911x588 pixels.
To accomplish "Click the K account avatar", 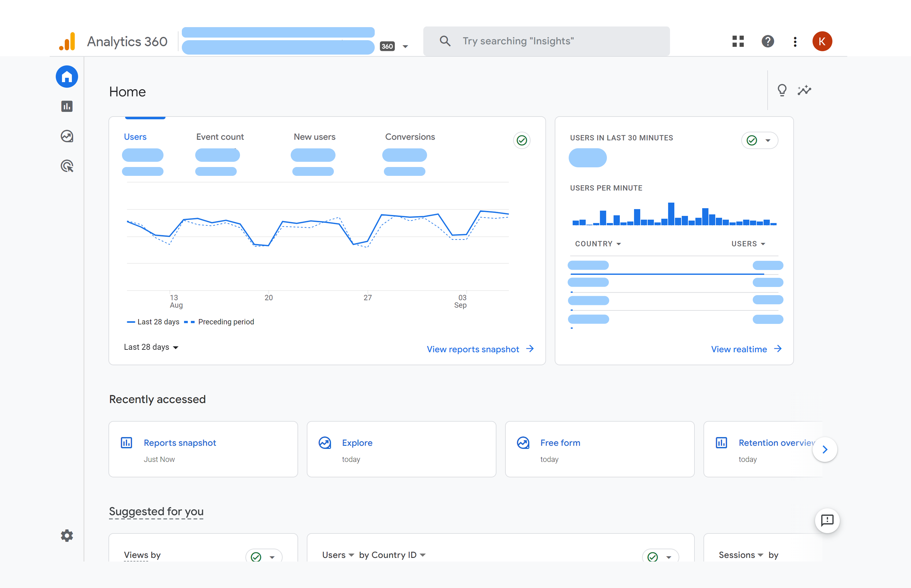I will pos(822,41).
